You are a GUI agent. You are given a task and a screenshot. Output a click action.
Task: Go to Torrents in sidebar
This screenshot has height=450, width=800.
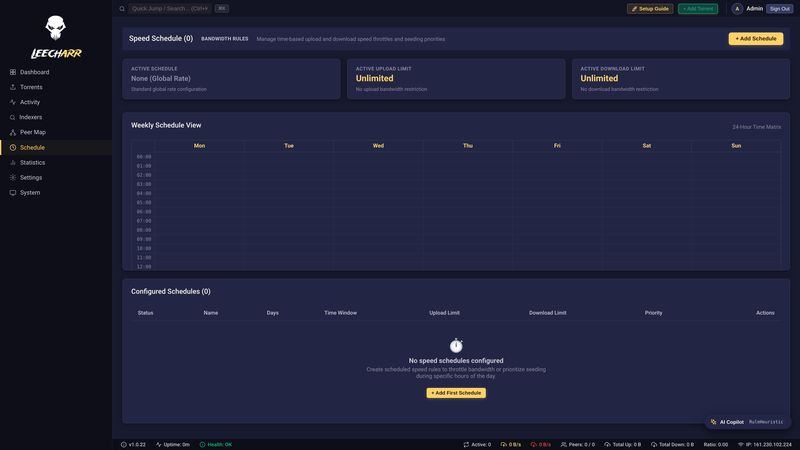pyautogui.click(x=56, y=87)
